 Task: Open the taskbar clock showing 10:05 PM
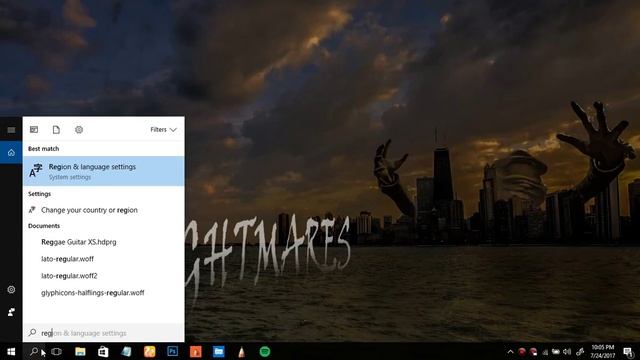tap(602, 351)
